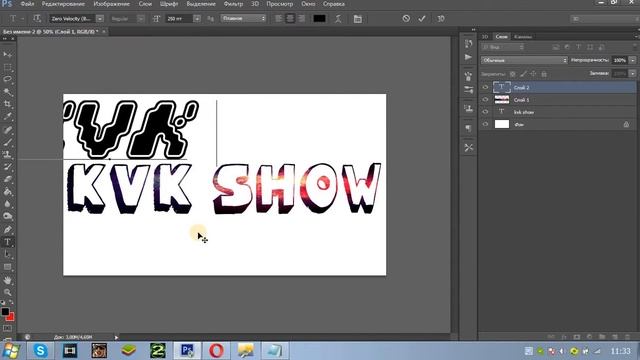Select the Move tool
This screenshot has height=360, width=640.
coord(7,55)
